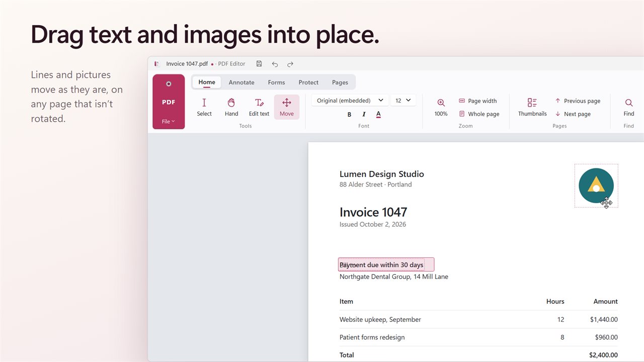The width and height of the screenshot is (644, 362).
Task: Choose the Edit text tool
Action: click(259, 107)
